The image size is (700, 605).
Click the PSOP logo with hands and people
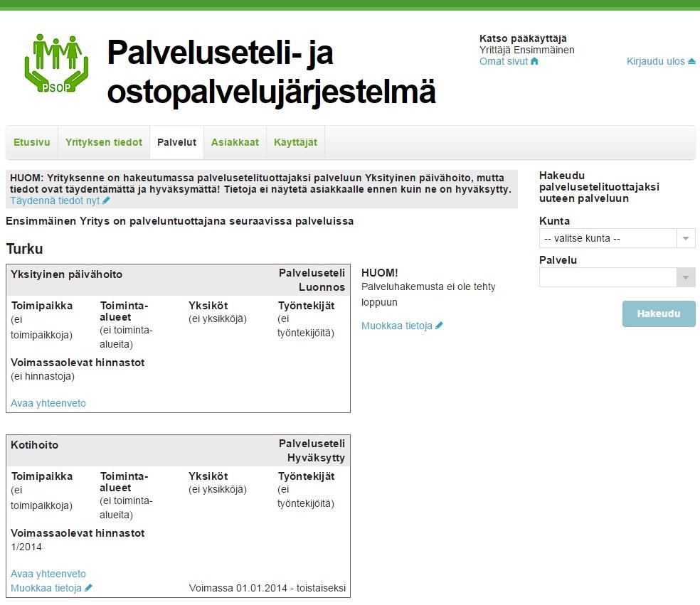tap(57, 63)
